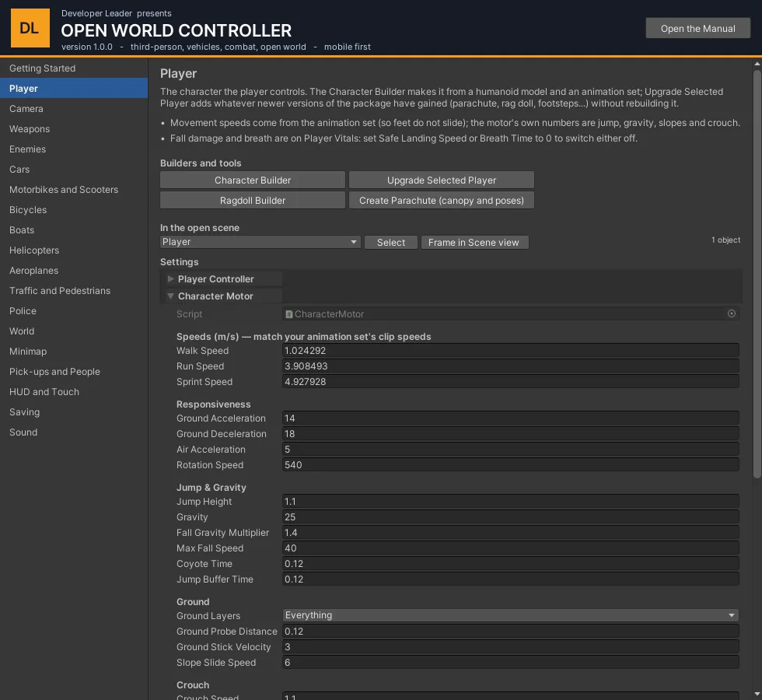The height and width of the screenshot is (700, 762).
Task: Click the scrollbar up arrow
Action: tap(757, 64)
